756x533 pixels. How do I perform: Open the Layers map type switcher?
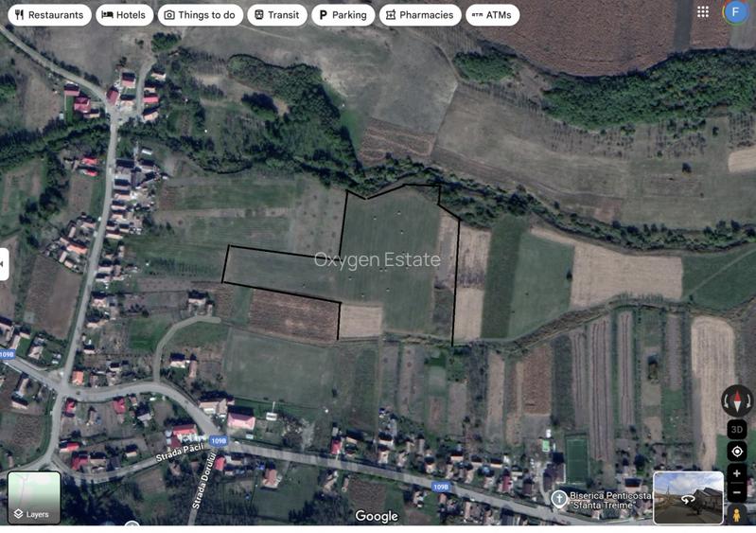[34, 497]
